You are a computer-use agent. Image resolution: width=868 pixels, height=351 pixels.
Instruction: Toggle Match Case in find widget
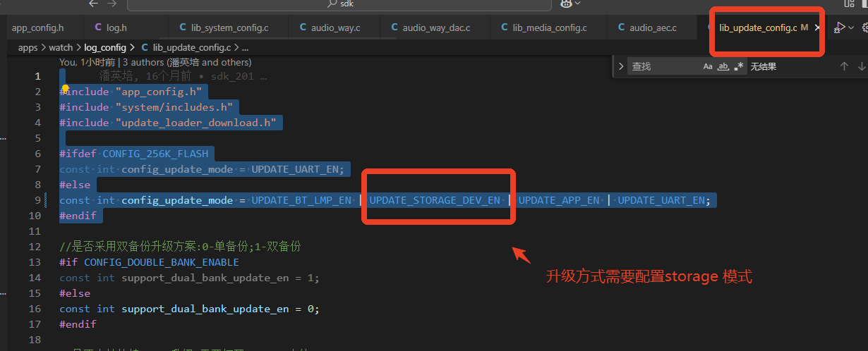coord(708,66)
